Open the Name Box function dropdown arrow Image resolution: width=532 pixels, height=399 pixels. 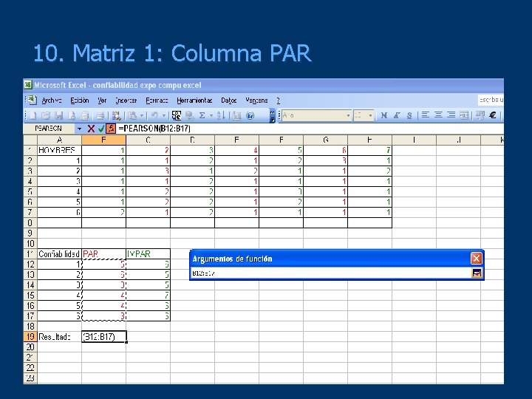79,129
